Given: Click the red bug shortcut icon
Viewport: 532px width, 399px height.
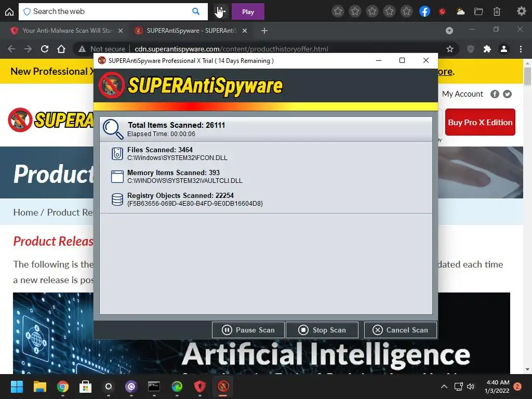Looking at the screenshot, I should pyautogui.click(x=442, y=12).
